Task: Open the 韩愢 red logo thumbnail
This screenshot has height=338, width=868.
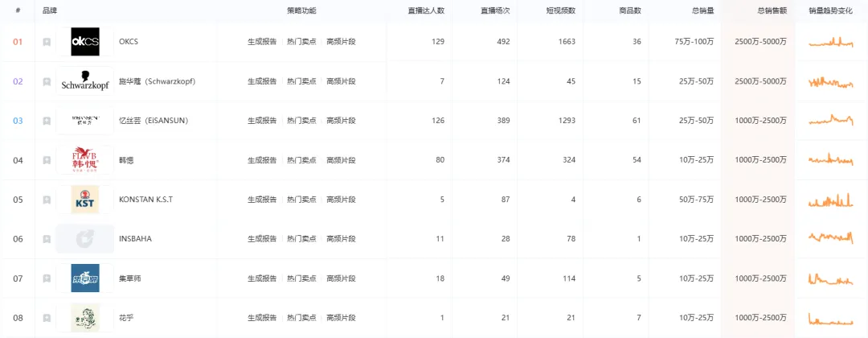Action: pyautogui.click(x=85, y=160)
